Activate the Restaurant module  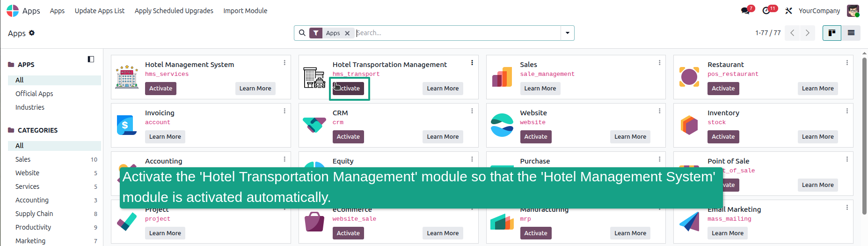723,89
